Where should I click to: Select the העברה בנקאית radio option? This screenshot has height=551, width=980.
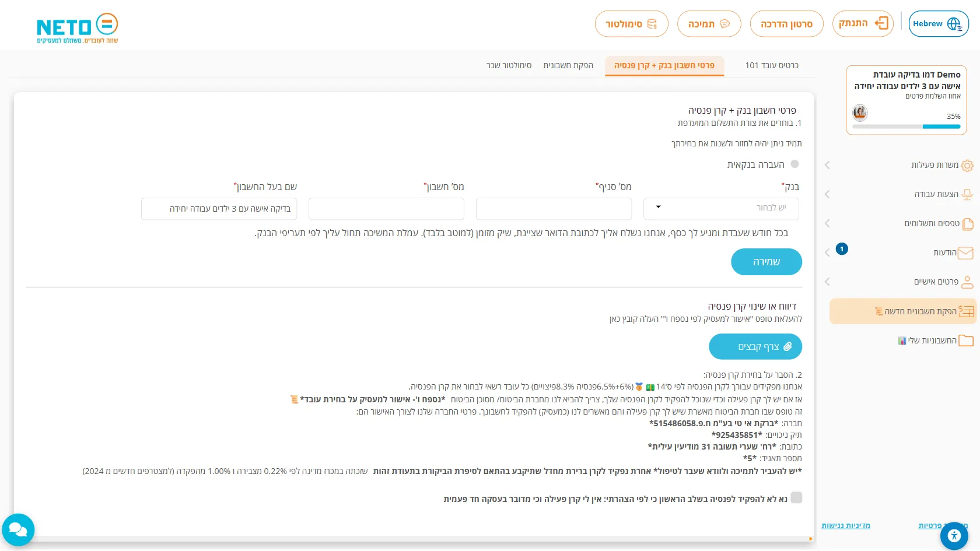(x=794, y=164)
